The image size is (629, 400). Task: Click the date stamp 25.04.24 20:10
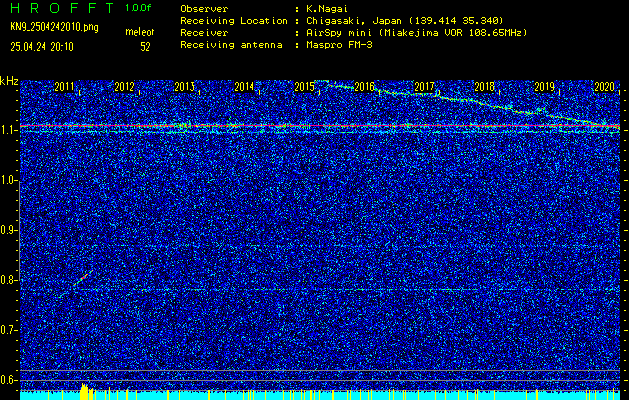42,47
